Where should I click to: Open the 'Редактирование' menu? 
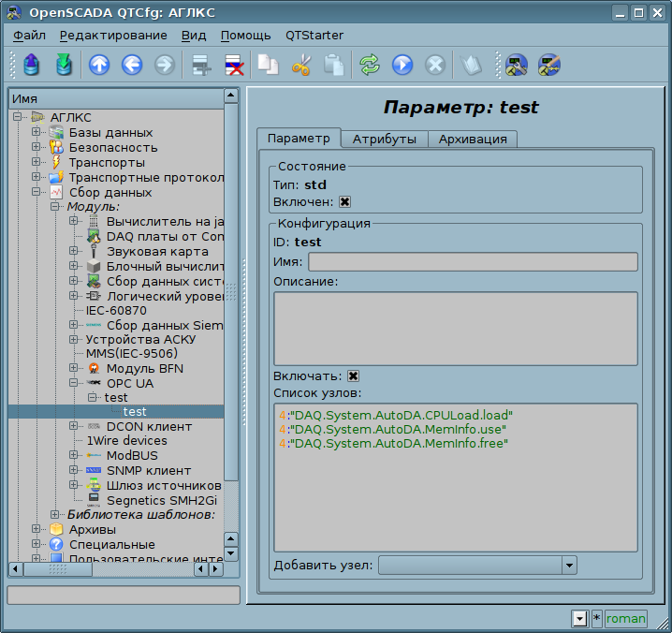click(113, 35)
